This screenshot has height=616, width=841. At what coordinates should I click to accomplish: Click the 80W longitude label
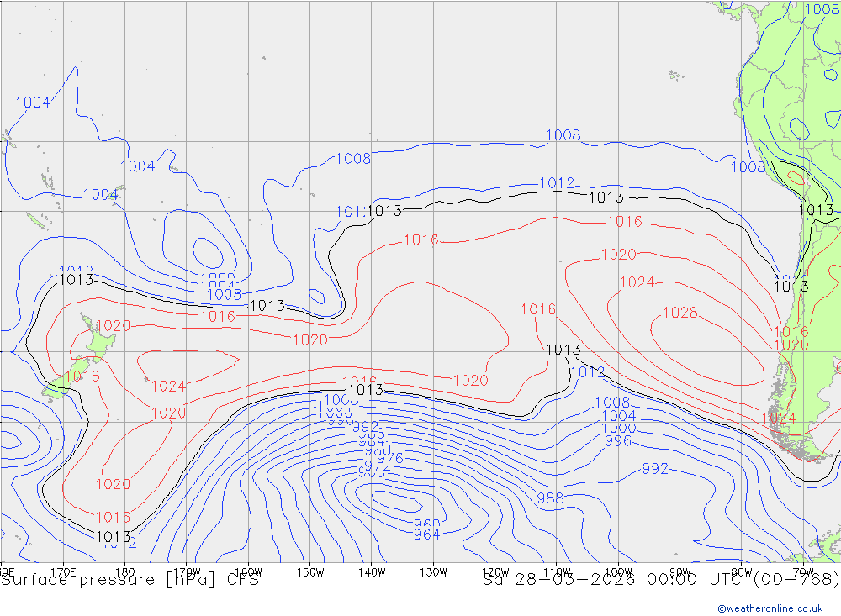(x=742, y=572)
